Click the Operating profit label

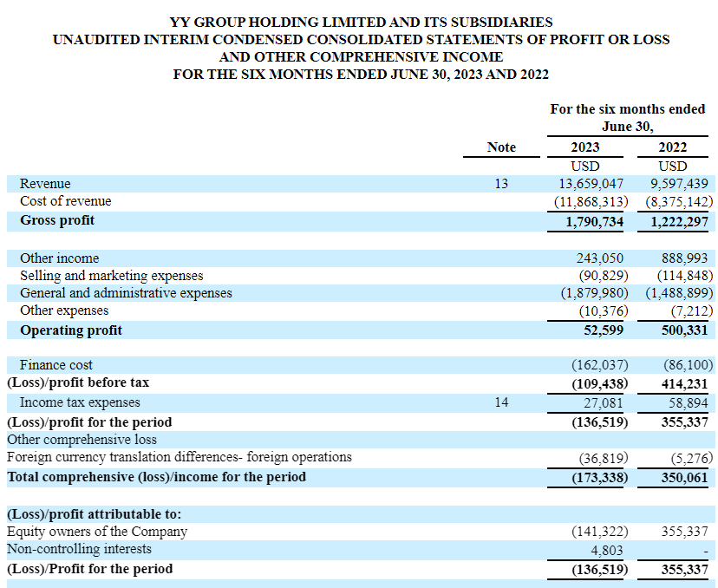click(x=71, y=330)
